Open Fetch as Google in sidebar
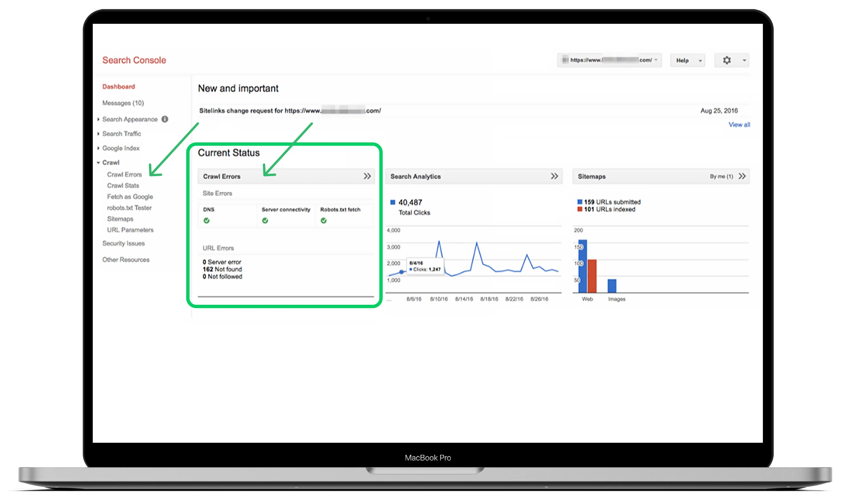The height and width of the screenshot is (504, 860). point(131,198)
